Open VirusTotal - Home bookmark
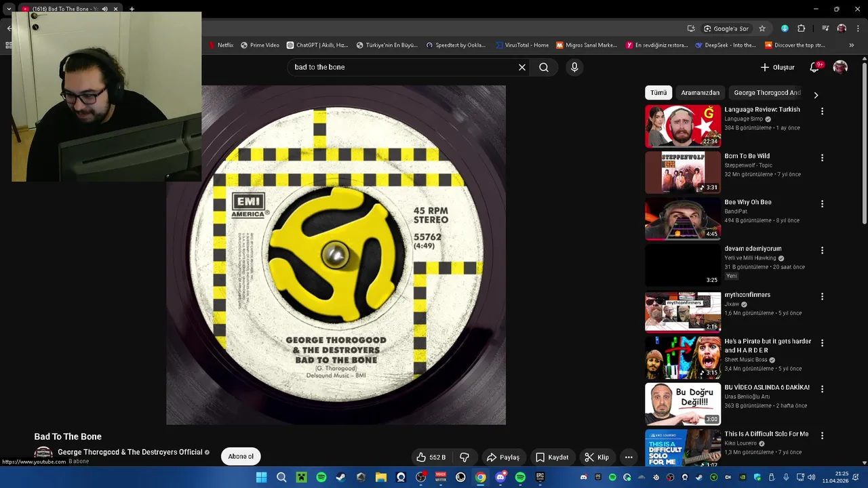Viewport: 868px width, 488px height. (x=522, y=45)
